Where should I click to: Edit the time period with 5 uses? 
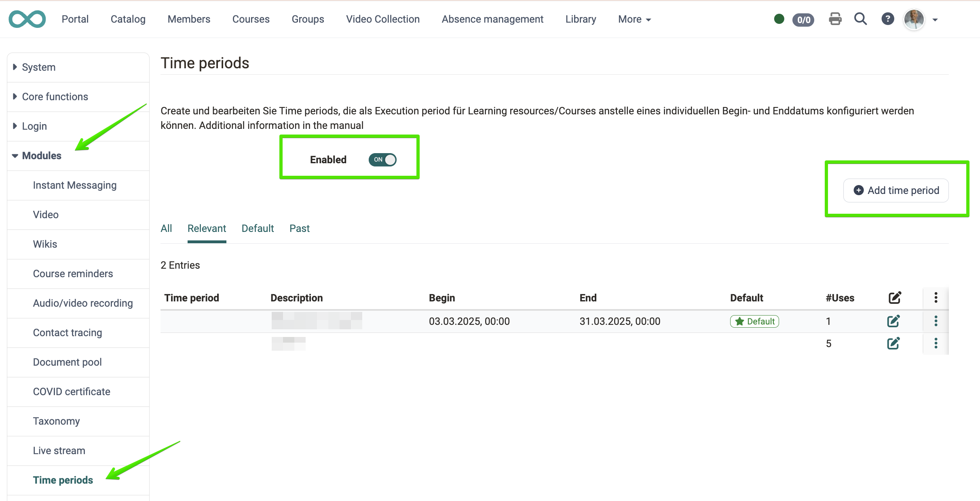tap(893, 343)
